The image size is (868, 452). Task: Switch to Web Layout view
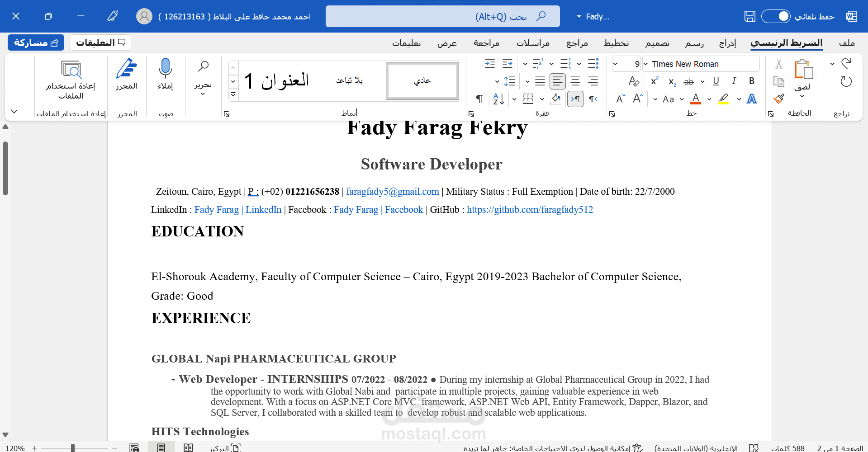[134, 447]
